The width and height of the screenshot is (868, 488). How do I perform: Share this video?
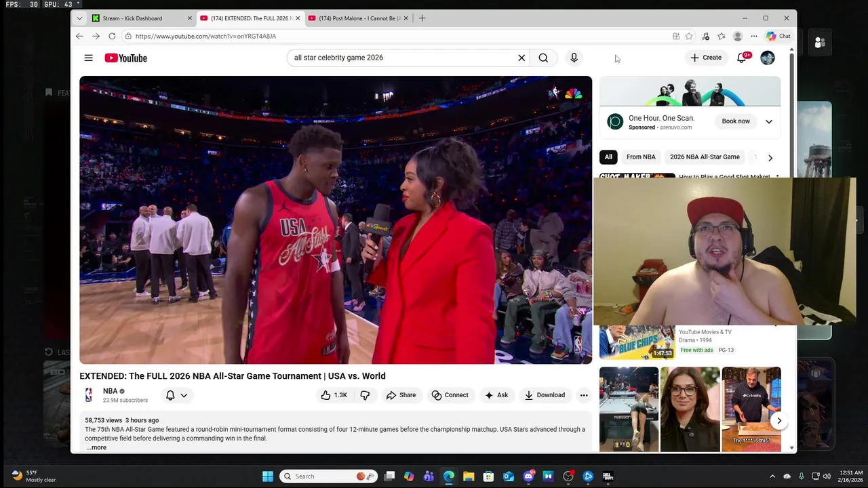(x=401, y=395)
